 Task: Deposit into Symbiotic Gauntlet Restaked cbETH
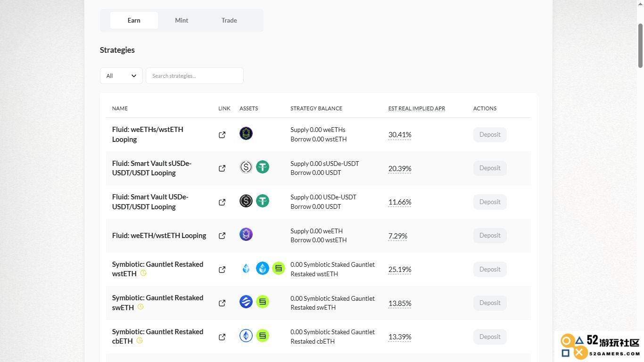[490, 337]
